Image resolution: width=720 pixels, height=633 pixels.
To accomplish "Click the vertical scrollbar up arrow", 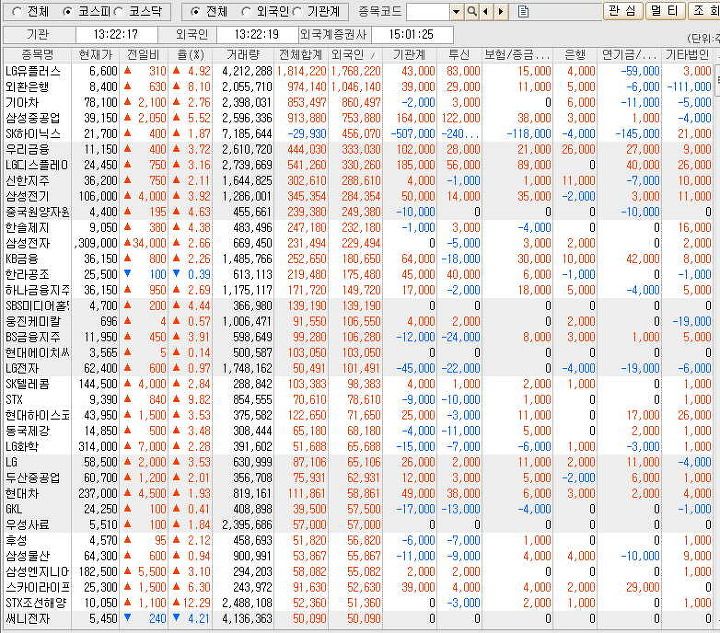I will pyautogui.click(x=717, y=55).
